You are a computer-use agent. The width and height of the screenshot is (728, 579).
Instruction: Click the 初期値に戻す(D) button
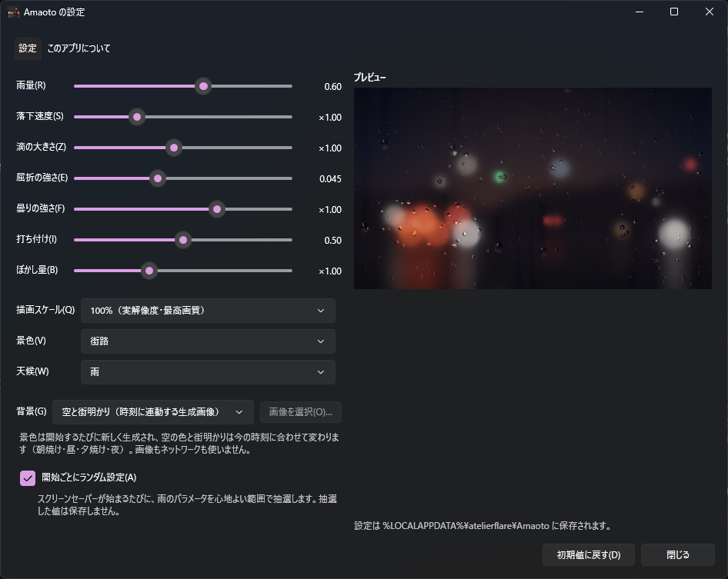[589, 555]
